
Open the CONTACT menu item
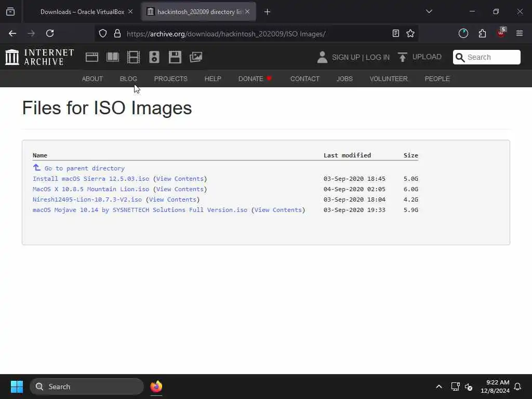click(305, 79)
